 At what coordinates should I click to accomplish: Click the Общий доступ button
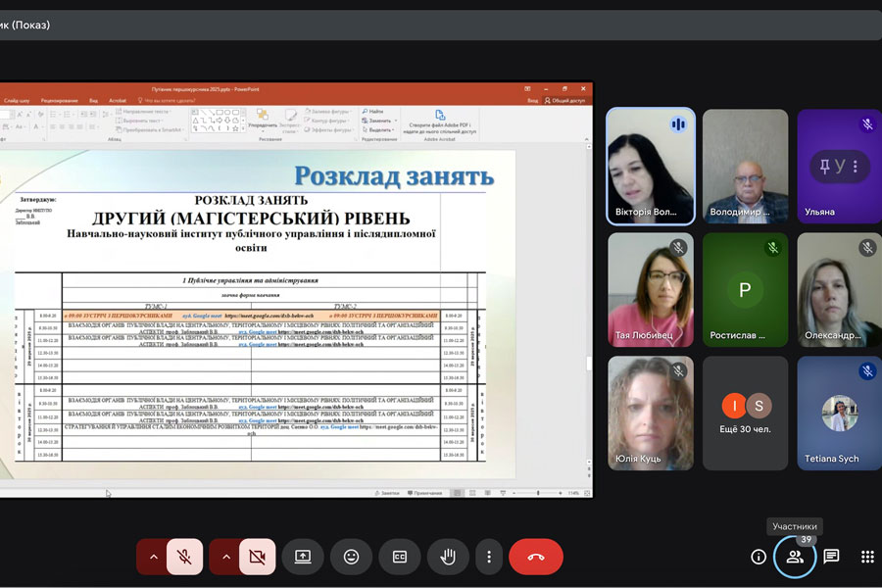point(566,100)
